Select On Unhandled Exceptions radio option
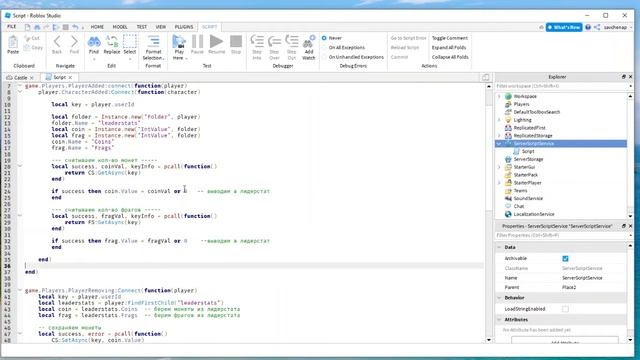Viewport: 640px width, 360px height. click(324, 57)
